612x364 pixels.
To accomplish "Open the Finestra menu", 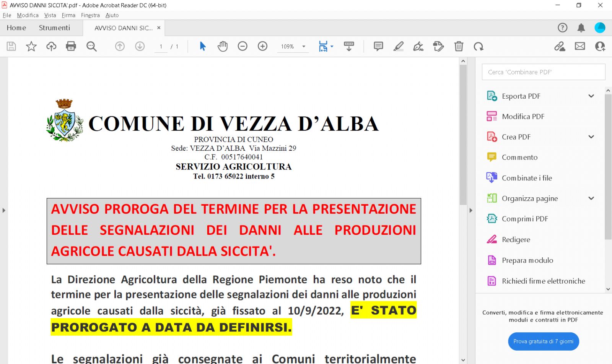I will (x=90, y=15).
